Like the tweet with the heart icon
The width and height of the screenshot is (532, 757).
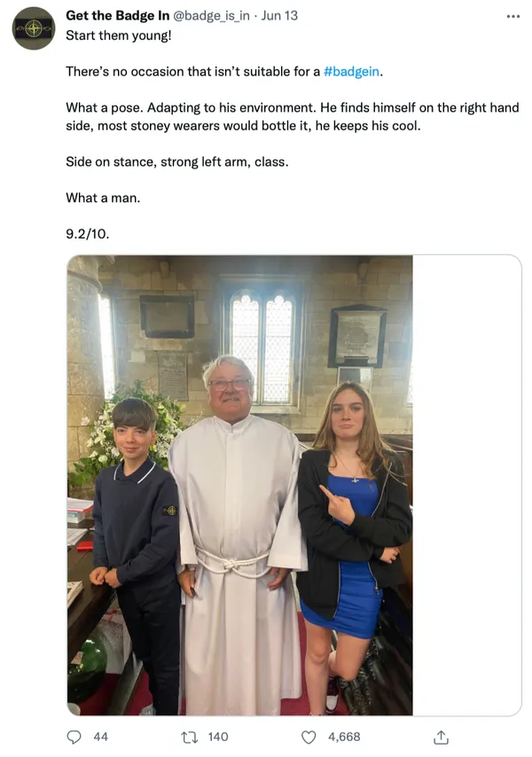coord(309,737)
